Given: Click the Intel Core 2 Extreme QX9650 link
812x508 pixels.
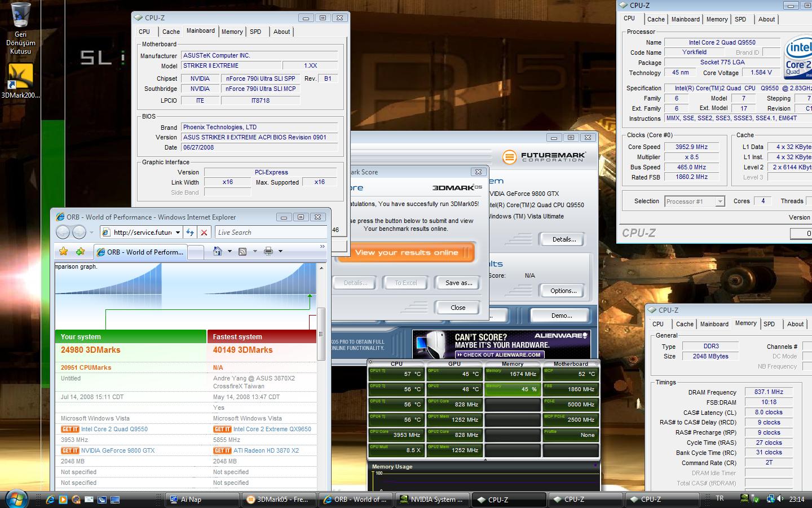Looking at the screenshot, I should click(272, 429).
